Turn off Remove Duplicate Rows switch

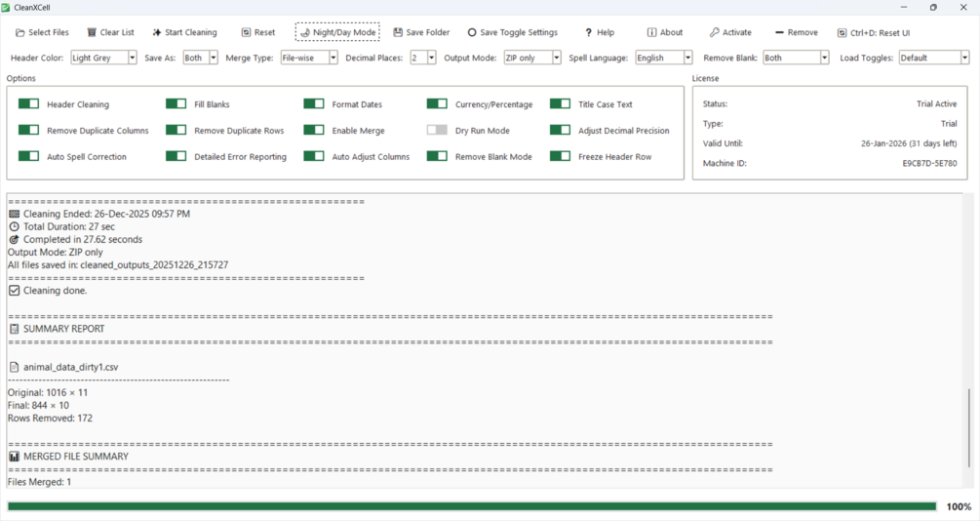tap(176, 130)
